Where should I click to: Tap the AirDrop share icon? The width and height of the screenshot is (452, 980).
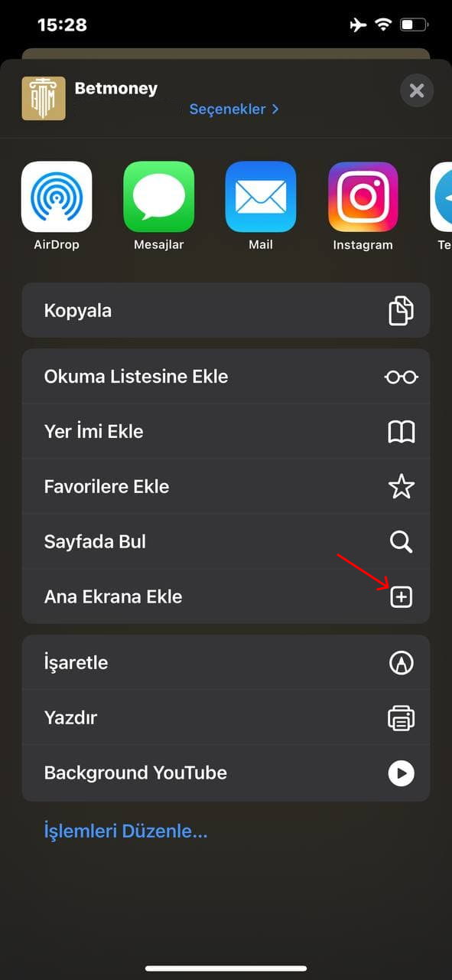point(57,197)
